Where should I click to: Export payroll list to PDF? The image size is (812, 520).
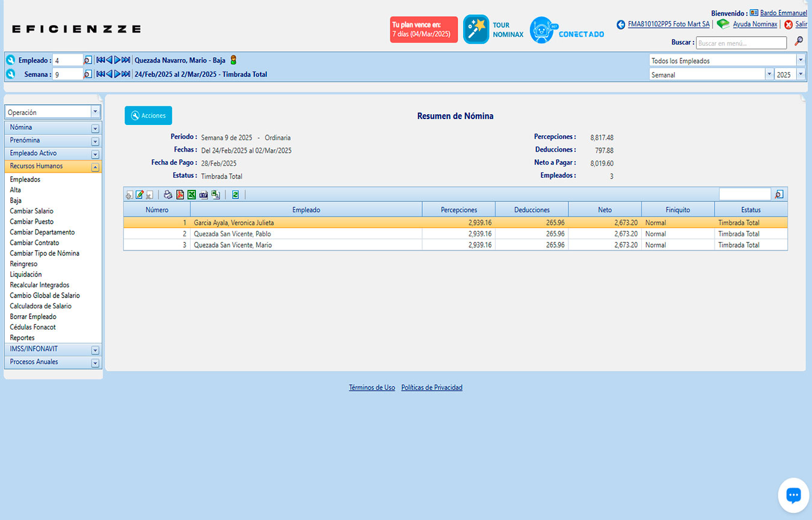point(180,195)
